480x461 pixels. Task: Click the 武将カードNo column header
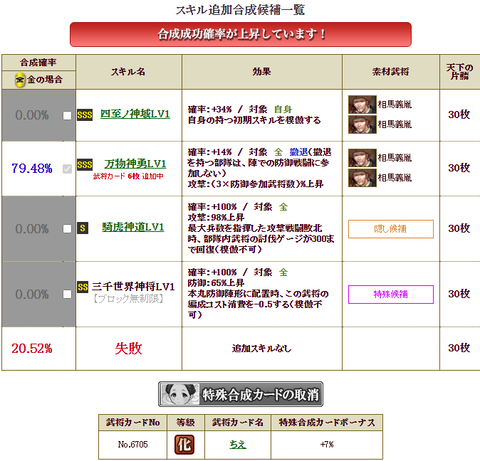click(x=133, y=422)
